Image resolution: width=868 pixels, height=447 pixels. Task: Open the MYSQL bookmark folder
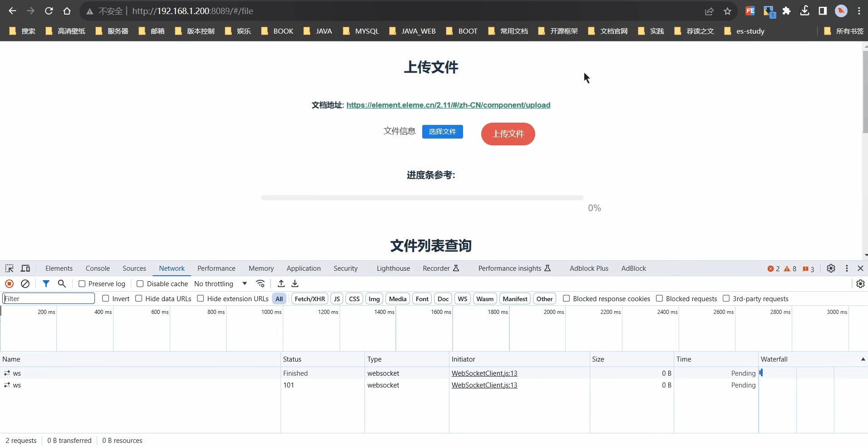[361, 31]
